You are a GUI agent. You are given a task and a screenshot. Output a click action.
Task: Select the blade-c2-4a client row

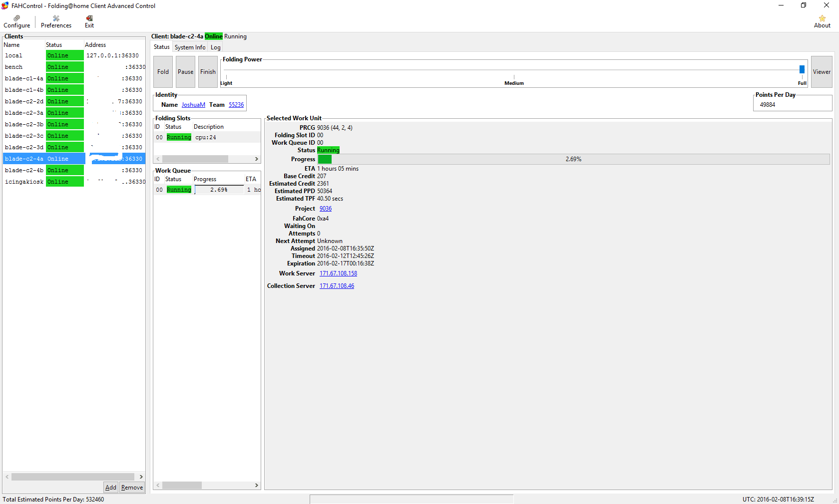tap(74, 159)
